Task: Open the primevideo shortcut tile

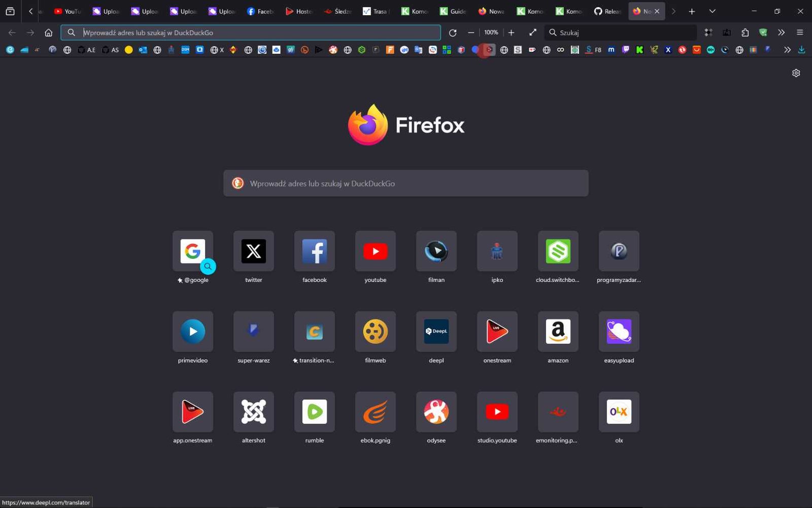Action: coord(193,331)
